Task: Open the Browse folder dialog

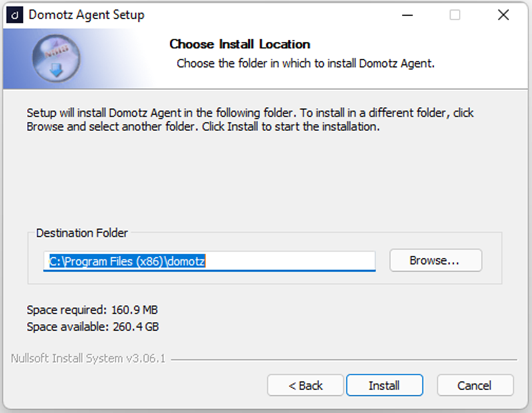Action: [x=435, y=260]
